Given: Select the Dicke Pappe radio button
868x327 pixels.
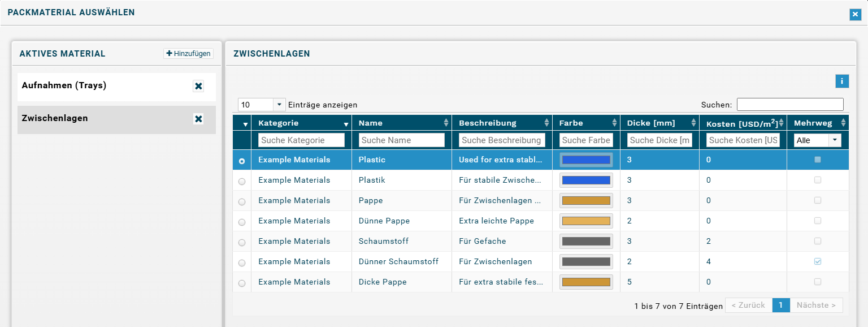Looking at the screenshot, I should point(242,283).
